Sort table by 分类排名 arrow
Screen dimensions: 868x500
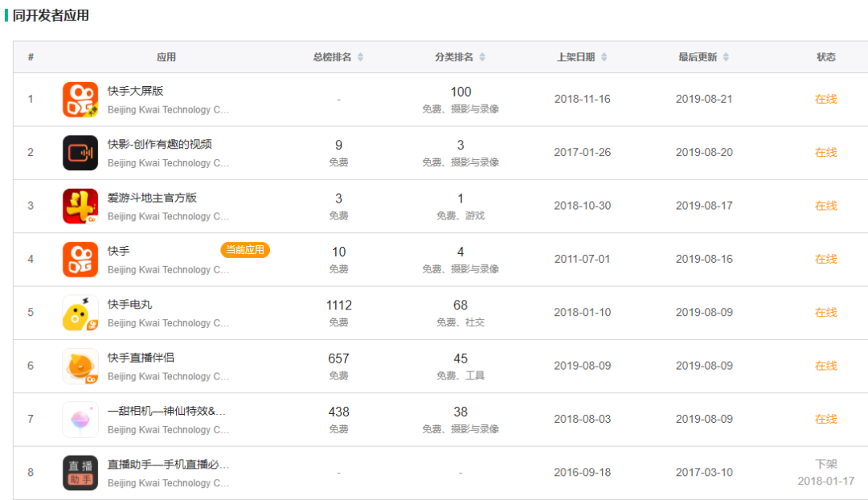click(x=482, y=57)
